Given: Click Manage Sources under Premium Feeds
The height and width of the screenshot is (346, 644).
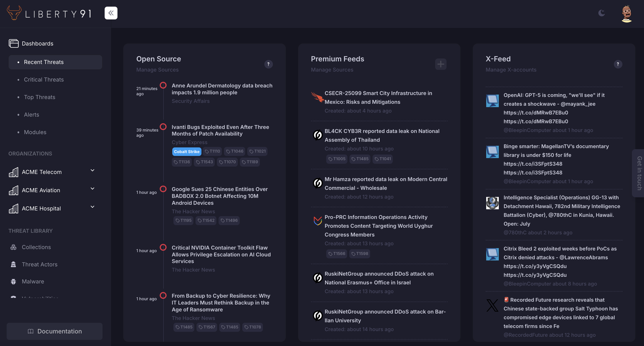Looking at the screenshot, I should (x=332, y=70).
